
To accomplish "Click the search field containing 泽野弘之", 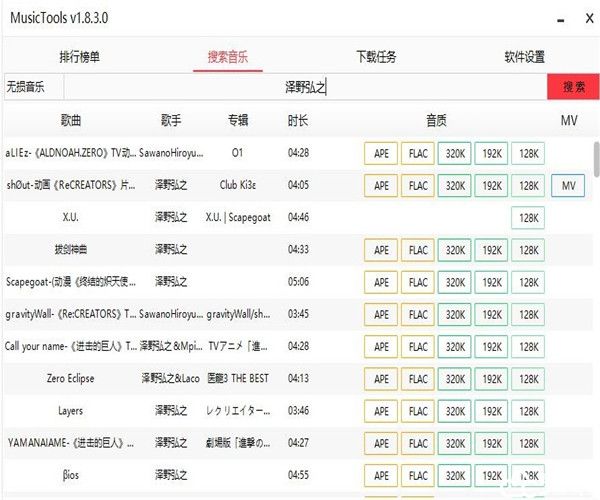I will click(305, 87).
